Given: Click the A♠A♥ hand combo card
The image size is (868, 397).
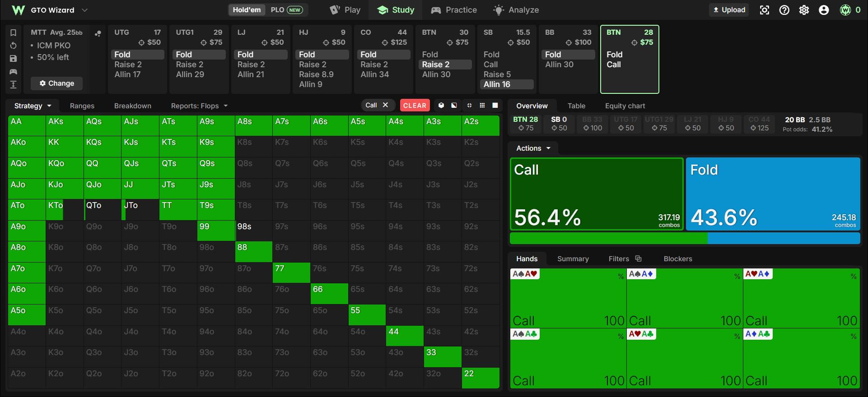Looking at the screenshot, I should click(x=568, y=298).
